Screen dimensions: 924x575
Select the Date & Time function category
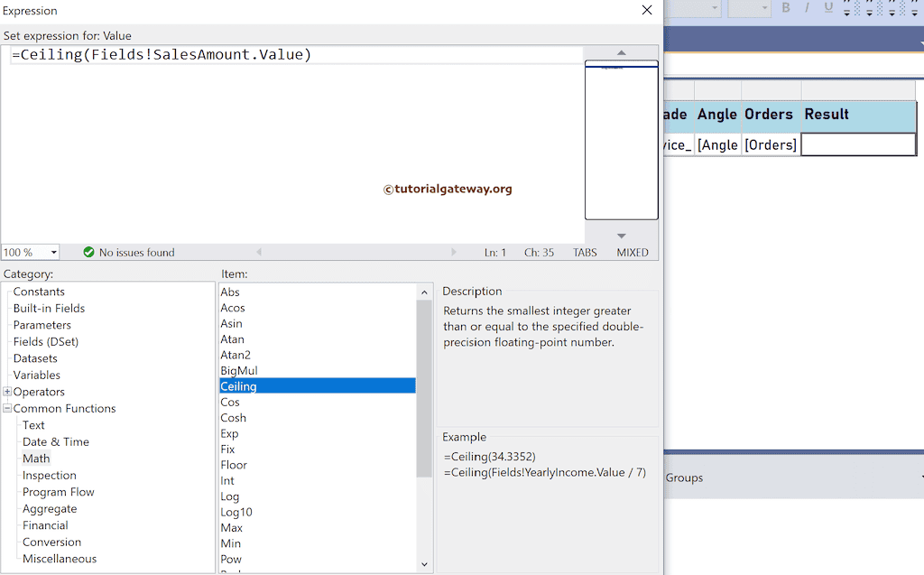55,441
